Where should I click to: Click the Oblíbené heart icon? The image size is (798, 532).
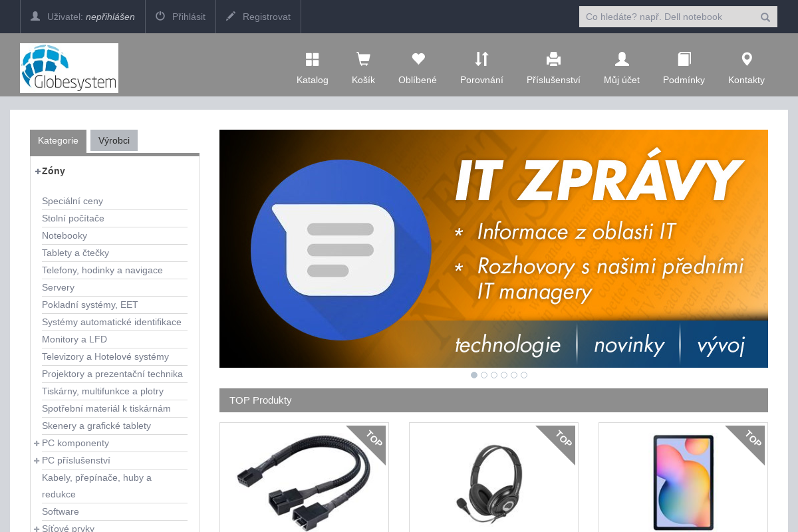pyautogui.click(x=418, y=60)
